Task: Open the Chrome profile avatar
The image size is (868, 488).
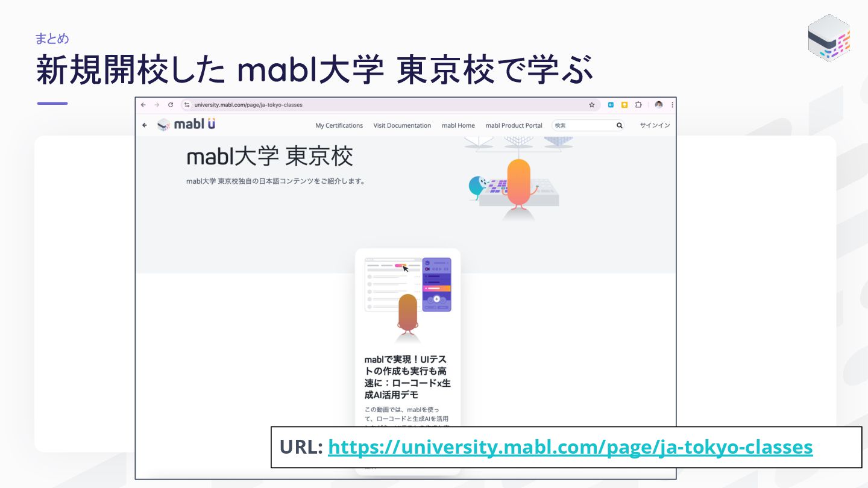Action: (x=659, y=105)
